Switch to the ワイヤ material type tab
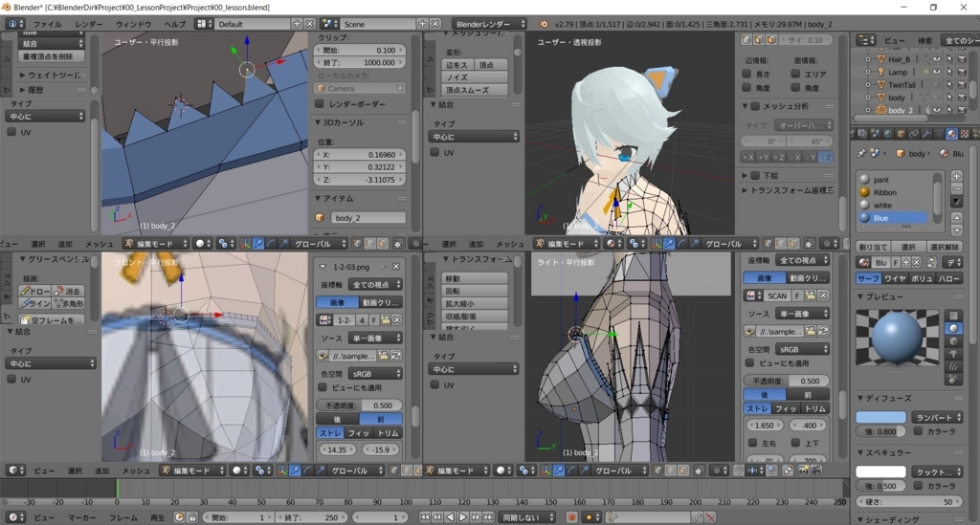The image size is (980, 525). pyautogui.click(x=895, y=278)
